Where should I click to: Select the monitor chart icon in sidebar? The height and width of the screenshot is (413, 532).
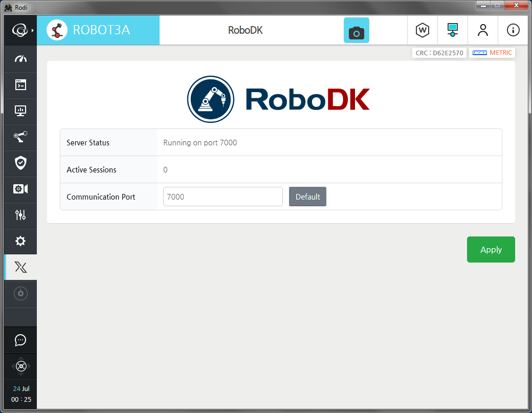20,111
